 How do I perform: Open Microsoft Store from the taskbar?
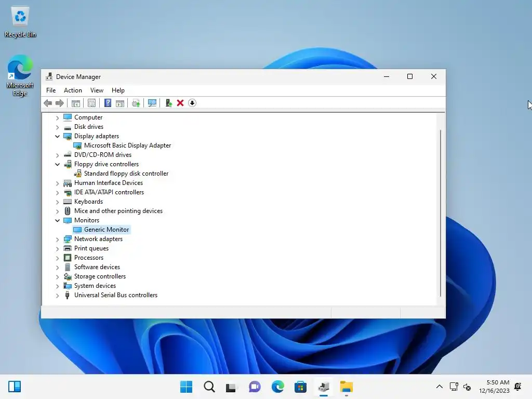pyautogui.click(x=300, y=387)
